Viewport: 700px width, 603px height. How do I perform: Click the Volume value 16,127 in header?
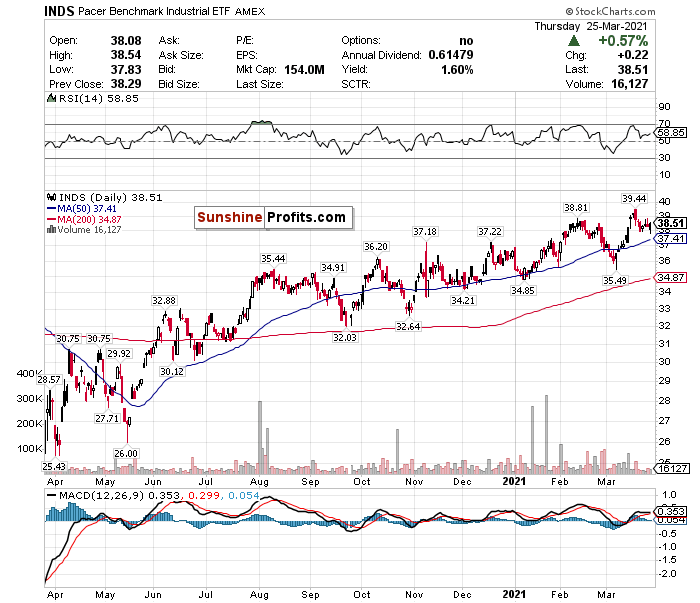coord(629,84)
